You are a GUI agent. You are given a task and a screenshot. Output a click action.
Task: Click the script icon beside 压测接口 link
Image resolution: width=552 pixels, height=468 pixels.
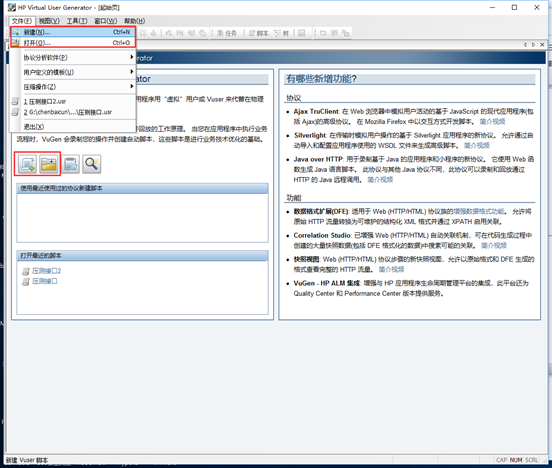(x=26, y=281)
